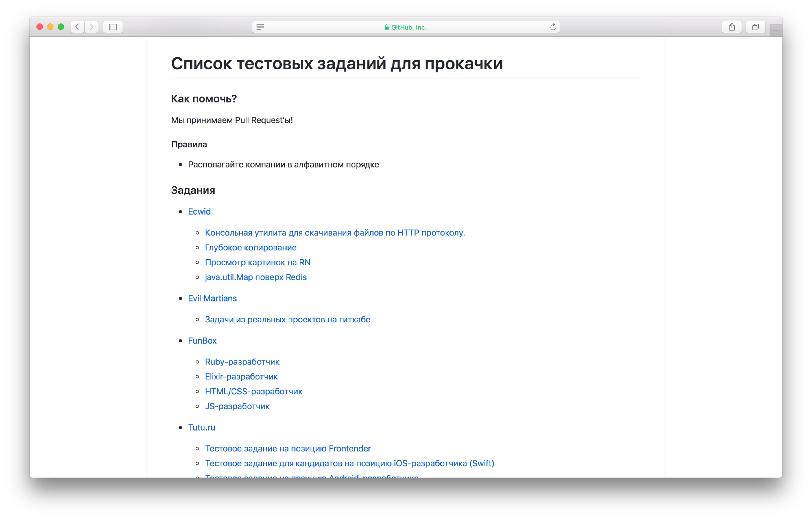
Task: Show the Safari sidebar
Action: pyautogui.click(x=113, y=27)
